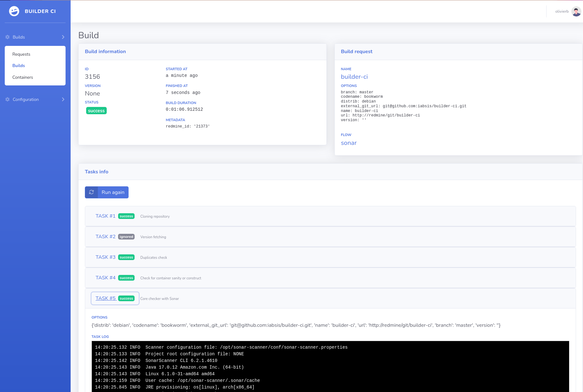Click the User cache log line
Screen dimensions: 583x392
[177, 381]
